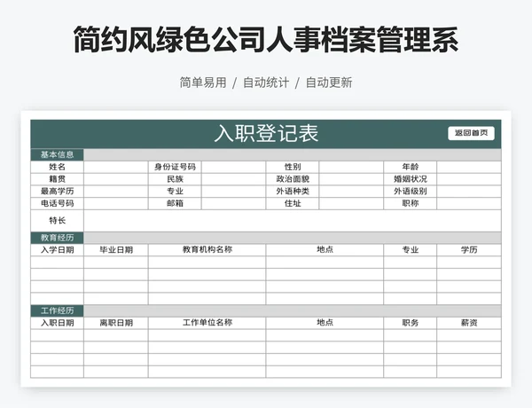This screenshot has width=532, height=408.
Task: Select the input cell next to 籍贯
Action: point(116,179)
